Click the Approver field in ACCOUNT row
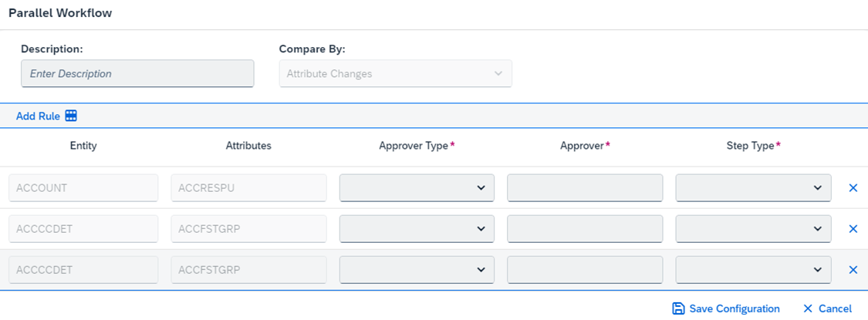 (585, 188)
